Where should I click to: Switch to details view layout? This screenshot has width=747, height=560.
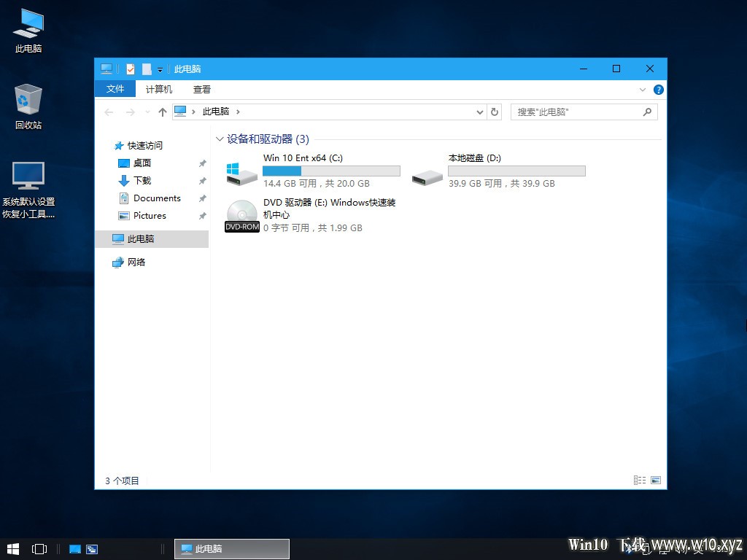point(640,481)
